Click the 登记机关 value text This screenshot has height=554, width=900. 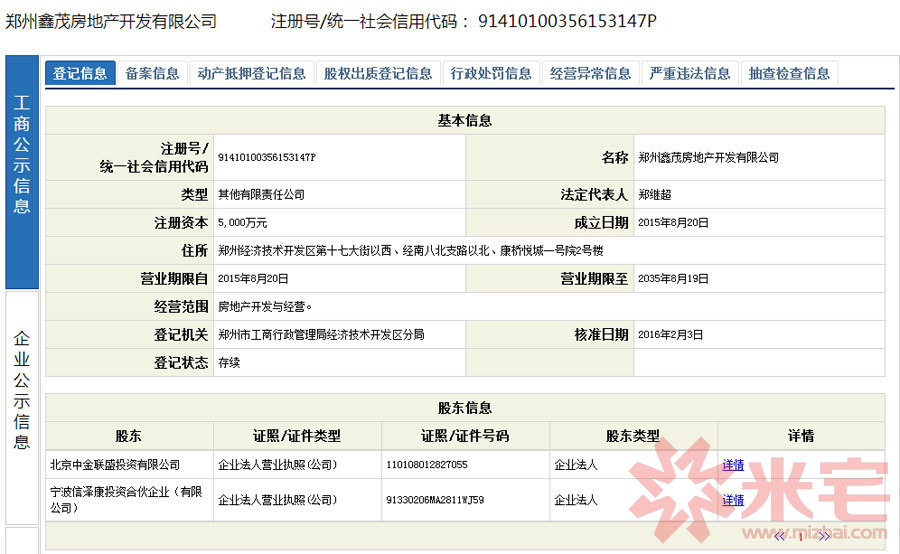tap(321, 335)
